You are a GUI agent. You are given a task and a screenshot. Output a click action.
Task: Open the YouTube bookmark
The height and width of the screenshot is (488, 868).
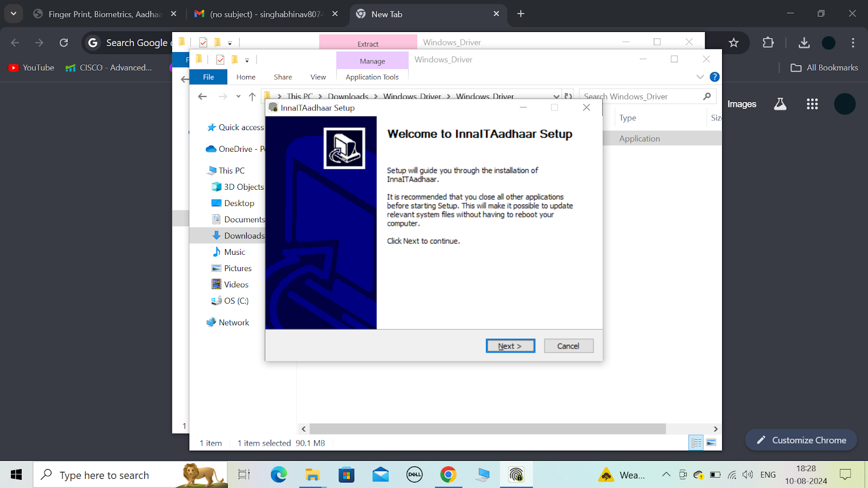pos(31,68)
